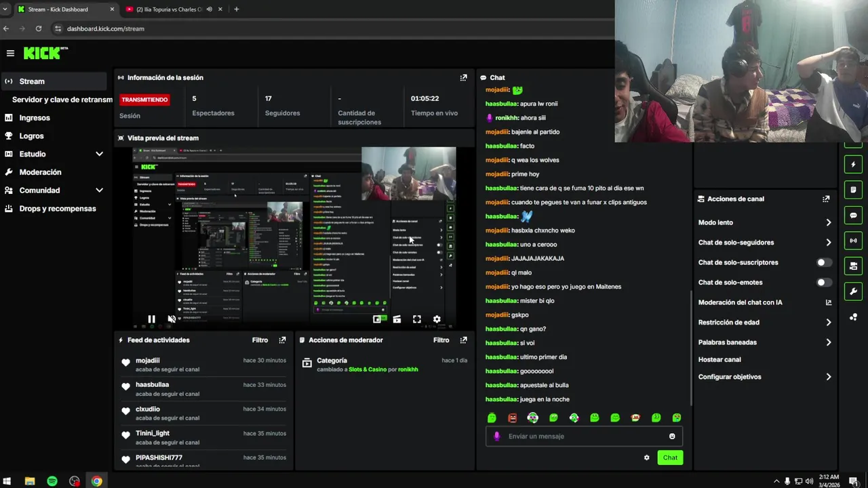The width and height of the screenshot is (868, 488).
Task: Click the green Chat send button
Action: coord(670,457)
